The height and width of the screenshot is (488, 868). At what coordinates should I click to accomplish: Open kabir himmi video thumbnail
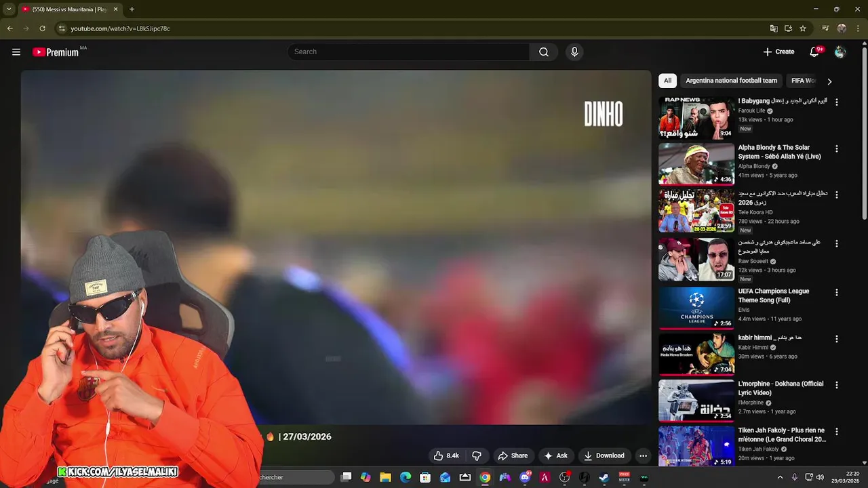(696, 354)
